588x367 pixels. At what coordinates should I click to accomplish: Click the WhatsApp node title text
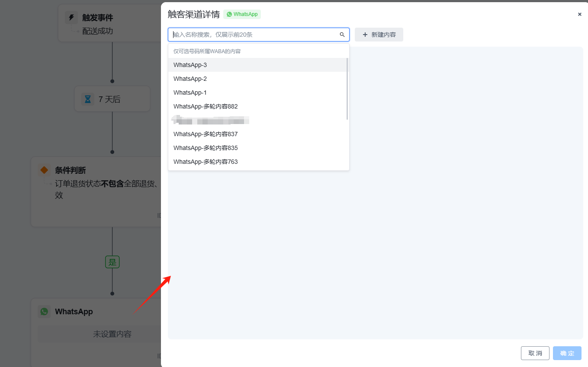(x=74, y=312)
